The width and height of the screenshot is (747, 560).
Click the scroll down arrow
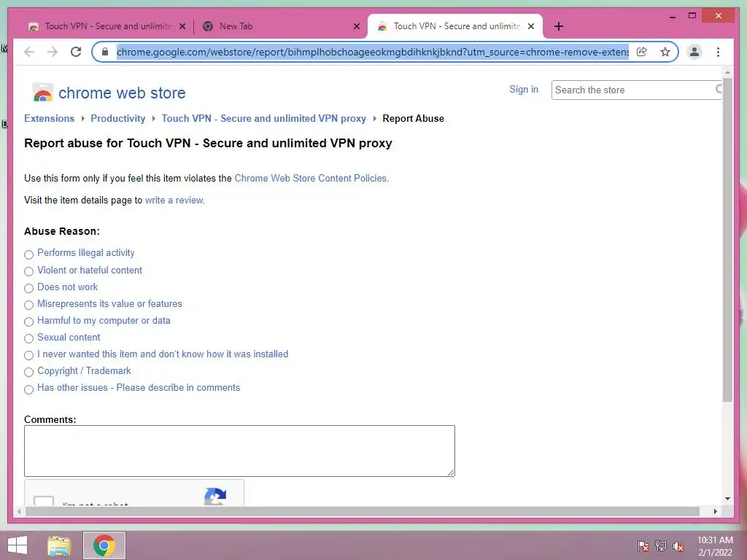point(727,499)
